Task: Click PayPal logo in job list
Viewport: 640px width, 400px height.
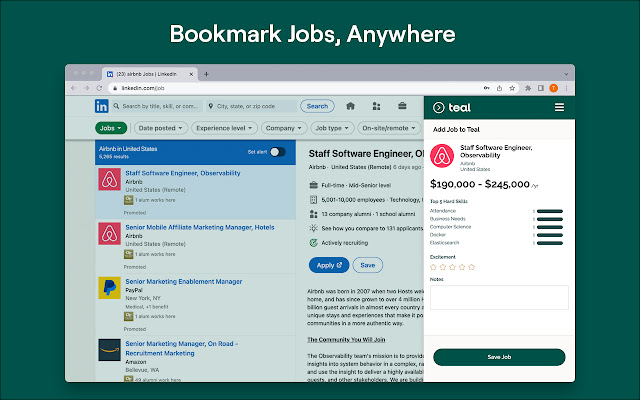Action: click(x=109, y=288)
